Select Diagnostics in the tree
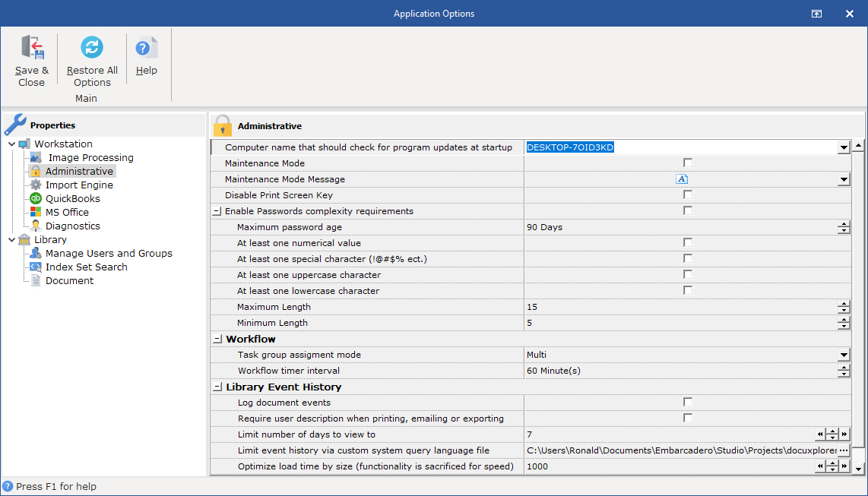This screenshot has width=868, height=496. pos(72,226)
